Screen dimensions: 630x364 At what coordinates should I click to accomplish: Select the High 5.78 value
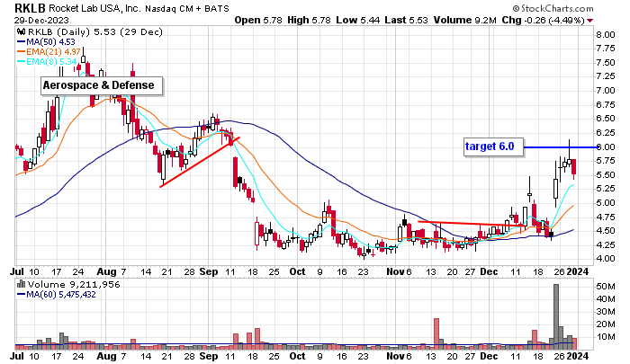[x=309, y=20]
